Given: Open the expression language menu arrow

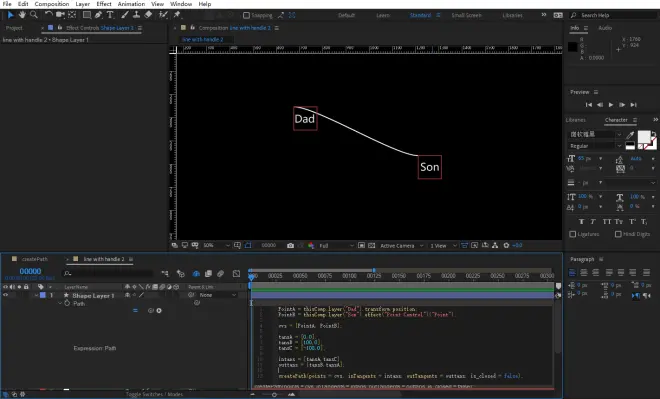Looking at the screenshot, I should pyautogui.click(x=159, y=311).
